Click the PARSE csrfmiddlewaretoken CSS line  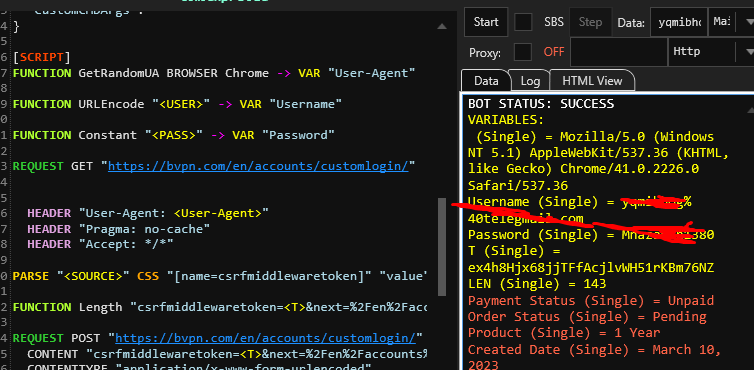tap(220, 276)
